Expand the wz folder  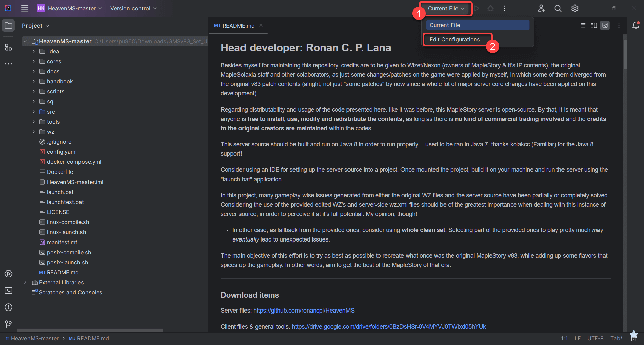coord(33,132)
